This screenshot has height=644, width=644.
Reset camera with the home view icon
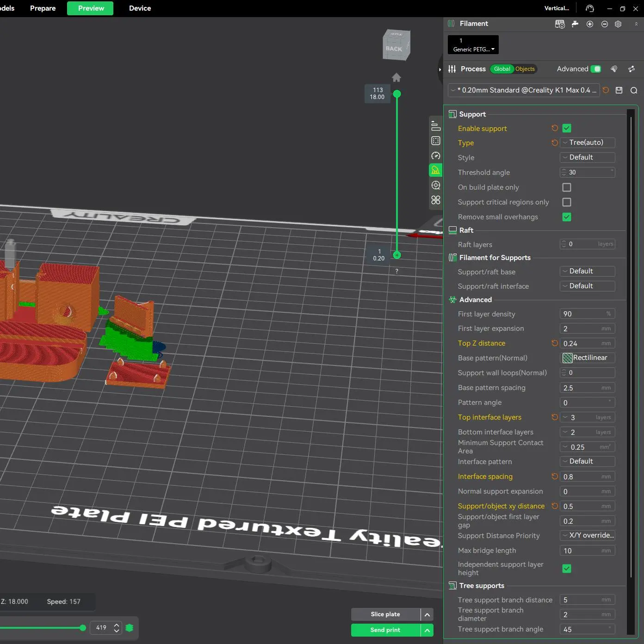coord(396,77)
